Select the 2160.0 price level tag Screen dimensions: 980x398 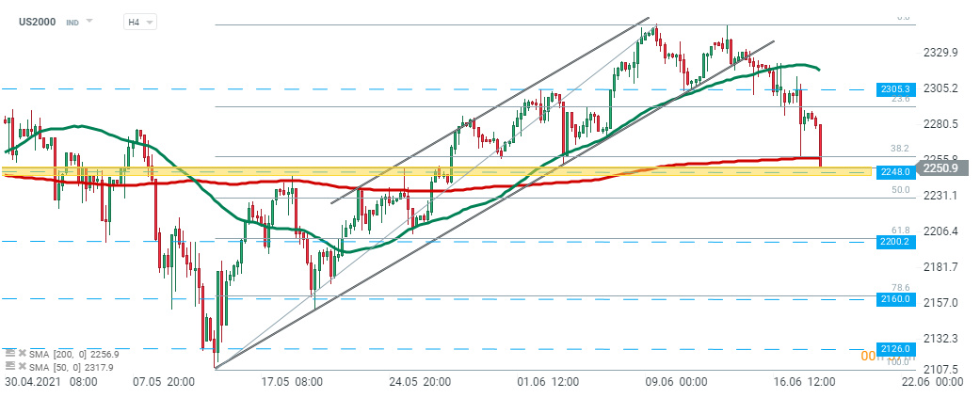tap(894, 299)
